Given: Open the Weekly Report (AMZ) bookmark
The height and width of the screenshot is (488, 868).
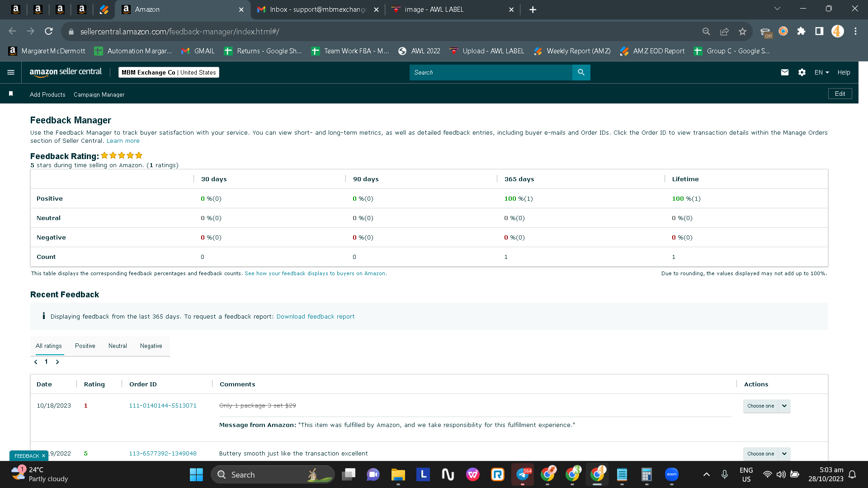Looking at the screenshot, I should (x=572, y=51).
